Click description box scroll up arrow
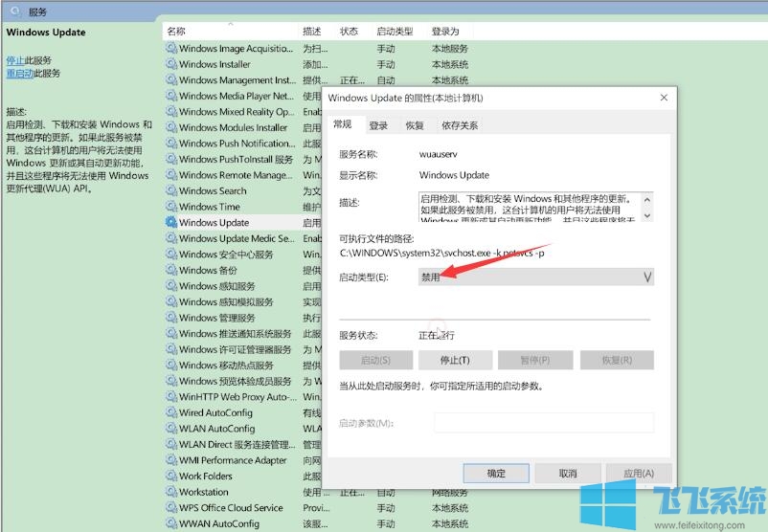 [647, 199]
